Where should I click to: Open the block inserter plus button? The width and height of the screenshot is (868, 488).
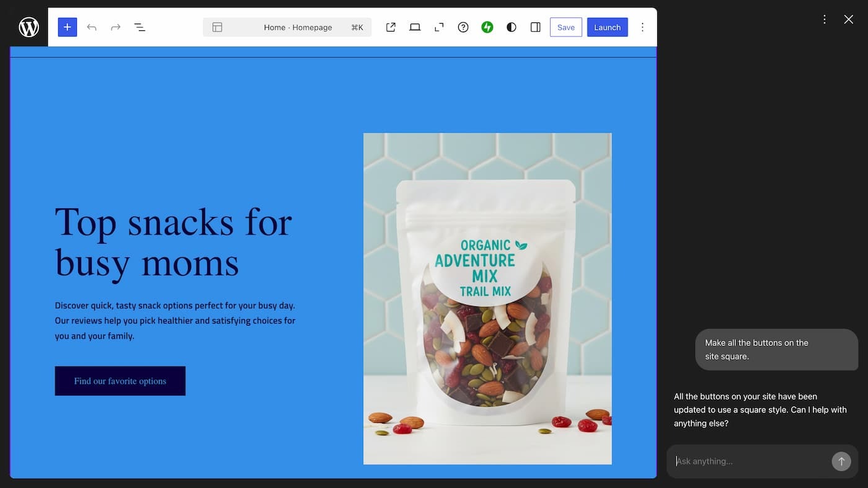point(68,27)
